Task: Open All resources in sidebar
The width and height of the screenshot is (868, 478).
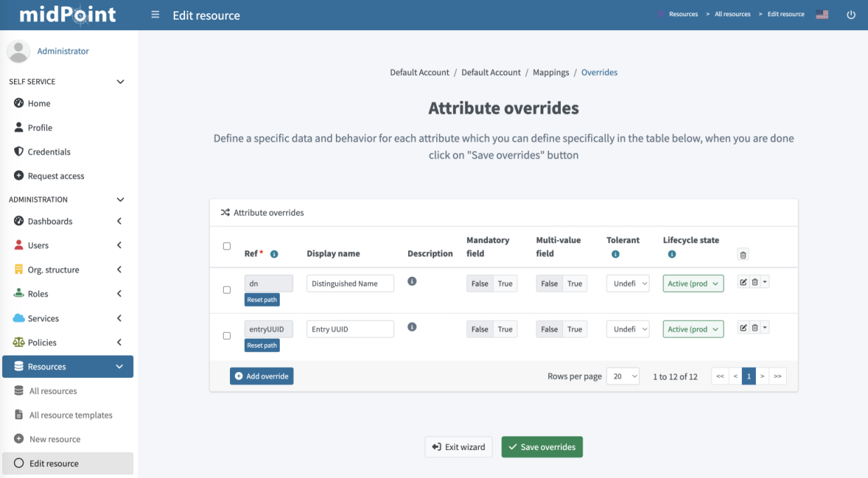Action: [x=53, y=391]
